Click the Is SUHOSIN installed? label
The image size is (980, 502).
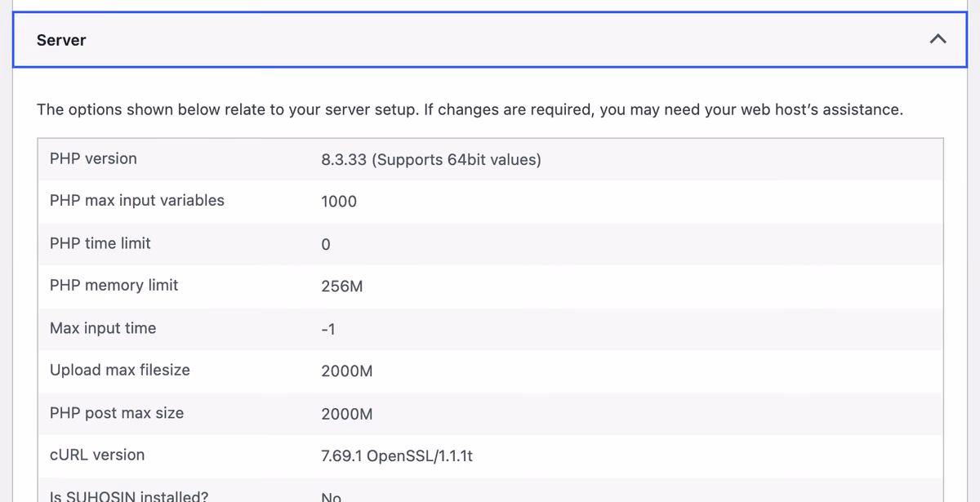click(129, 495)
